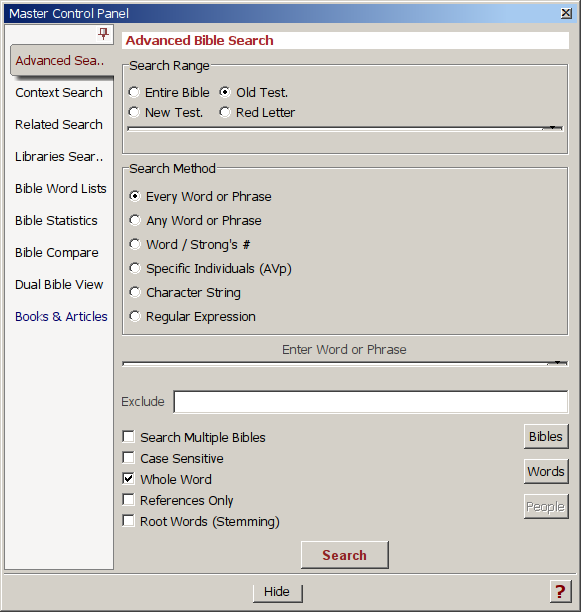This screenshot has height=612, width=581.
Task: Switch to Advanced Sea.. tab
Action: pyautogui.click(x=60, y=60)
